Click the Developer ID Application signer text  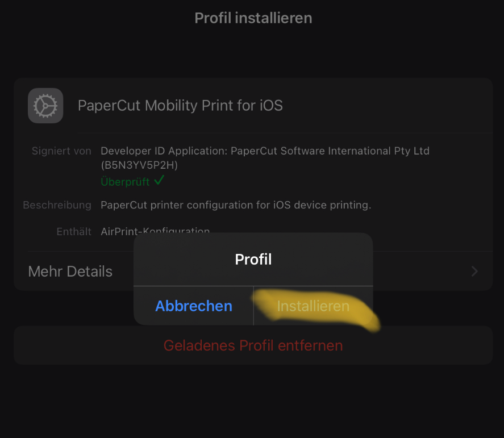pos(265,151)
